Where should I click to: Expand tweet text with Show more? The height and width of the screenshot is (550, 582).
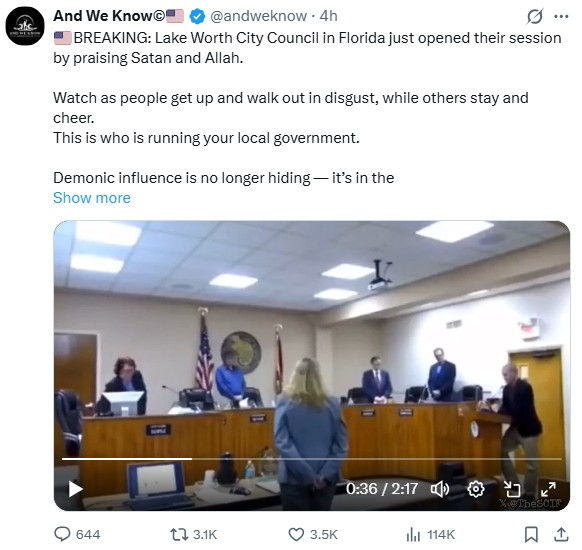coord(92,198)
